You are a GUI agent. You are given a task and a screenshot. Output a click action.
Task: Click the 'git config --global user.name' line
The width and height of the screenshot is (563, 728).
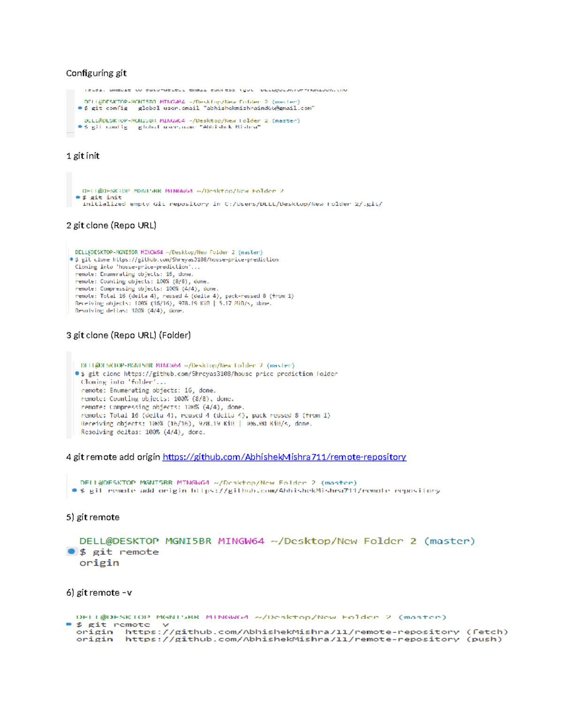click(x=172, y=127)
